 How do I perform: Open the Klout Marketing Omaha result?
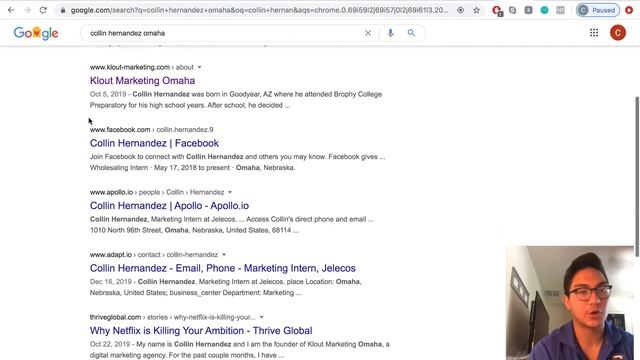point(142,80)
